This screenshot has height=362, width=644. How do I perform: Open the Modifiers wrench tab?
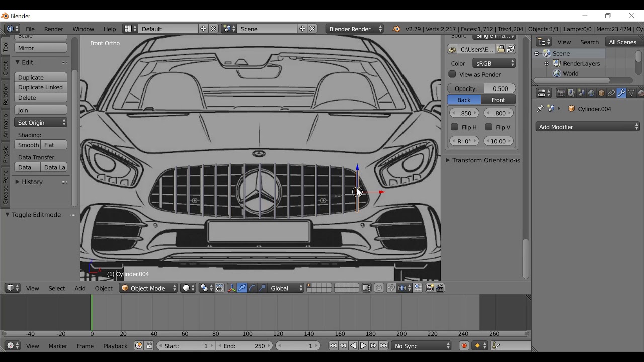[x=621, y=93]
